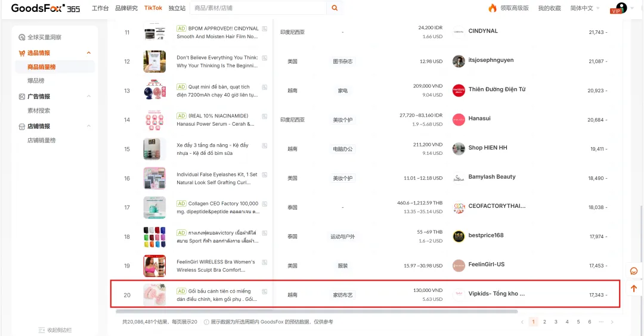Open the FeelinGirl-US shop link
The width and height of the screenshot is (644, 336).
coord(487,265)
